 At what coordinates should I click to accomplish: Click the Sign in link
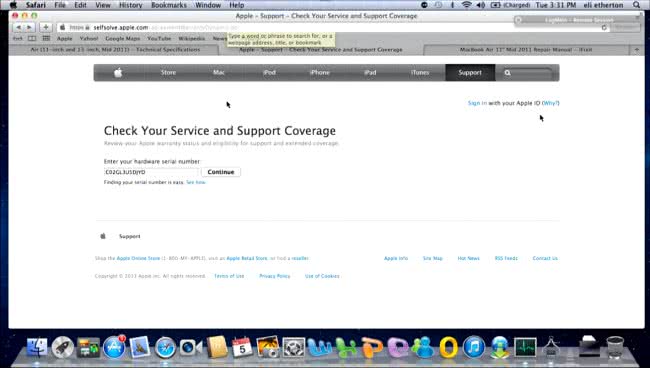click(477, 103)
